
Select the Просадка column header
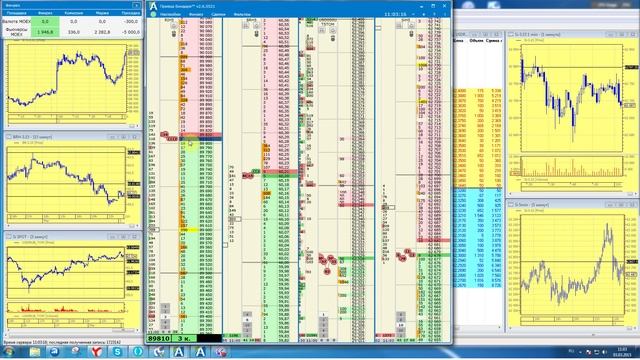click(131, 13)
